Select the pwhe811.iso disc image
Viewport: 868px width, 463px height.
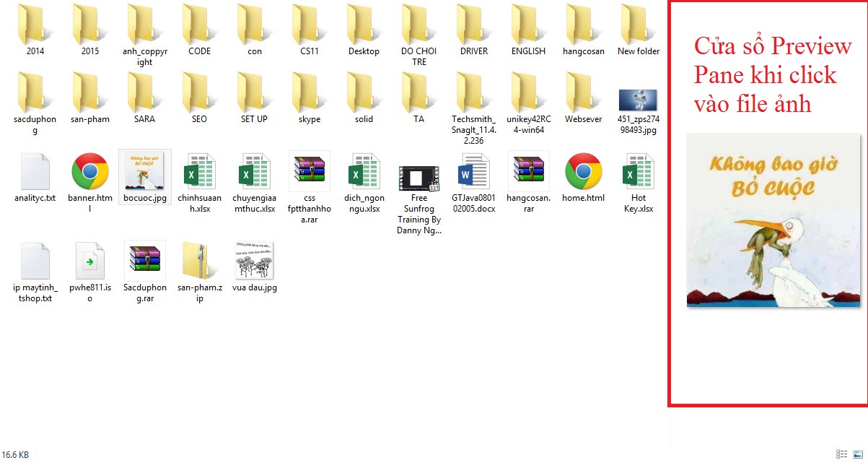pyautogui.click(x=89, y=272)
